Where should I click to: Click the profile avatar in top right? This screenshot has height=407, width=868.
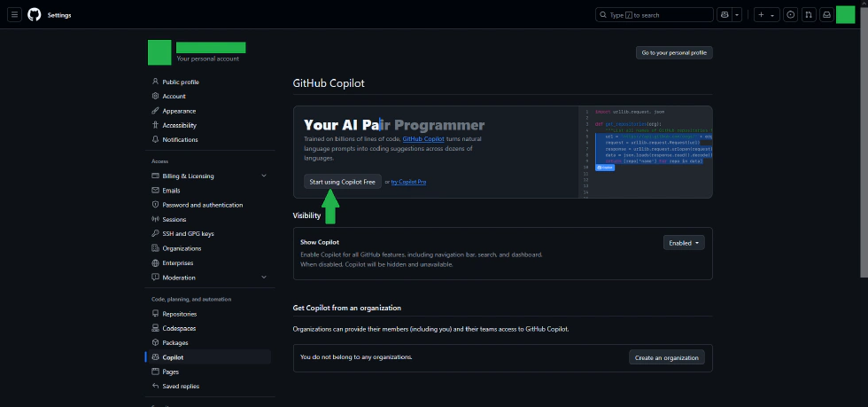click(x=845, y=15)
